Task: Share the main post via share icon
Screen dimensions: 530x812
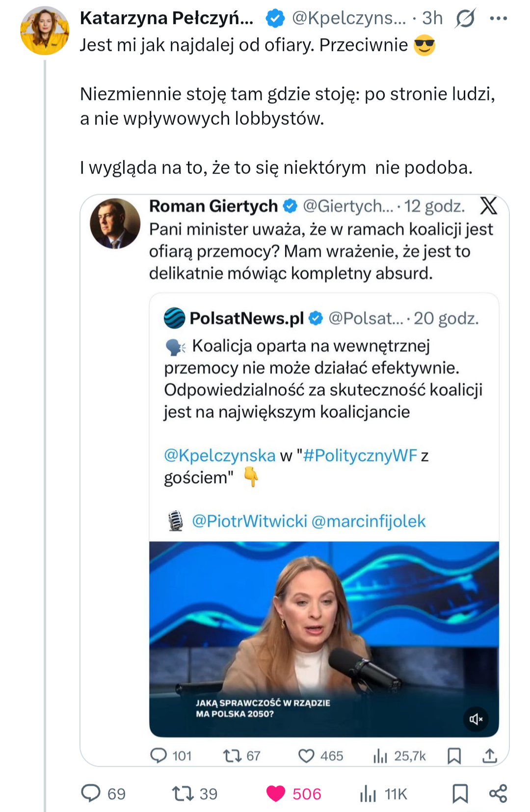Action: click(x=498, y=793)
